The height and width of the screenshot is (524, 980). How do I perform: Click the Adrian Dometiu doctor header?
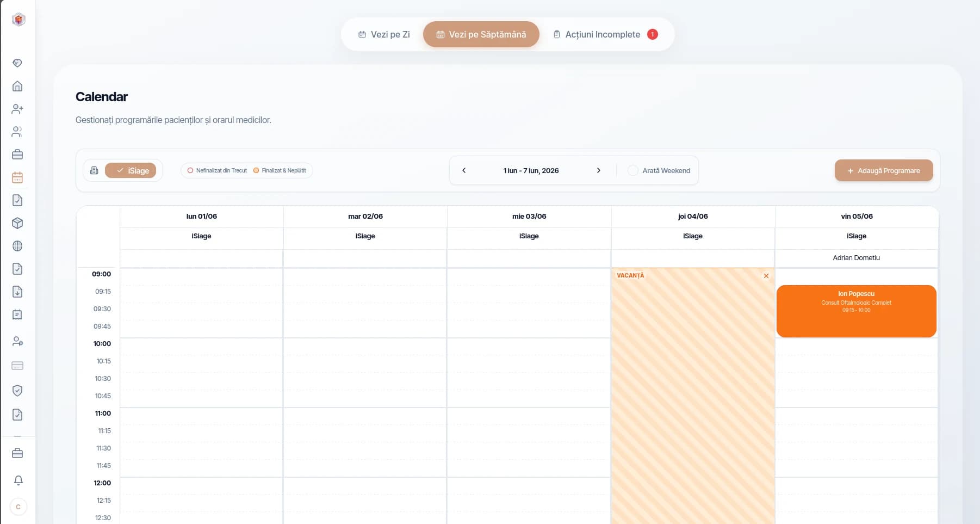coord(857,258)
